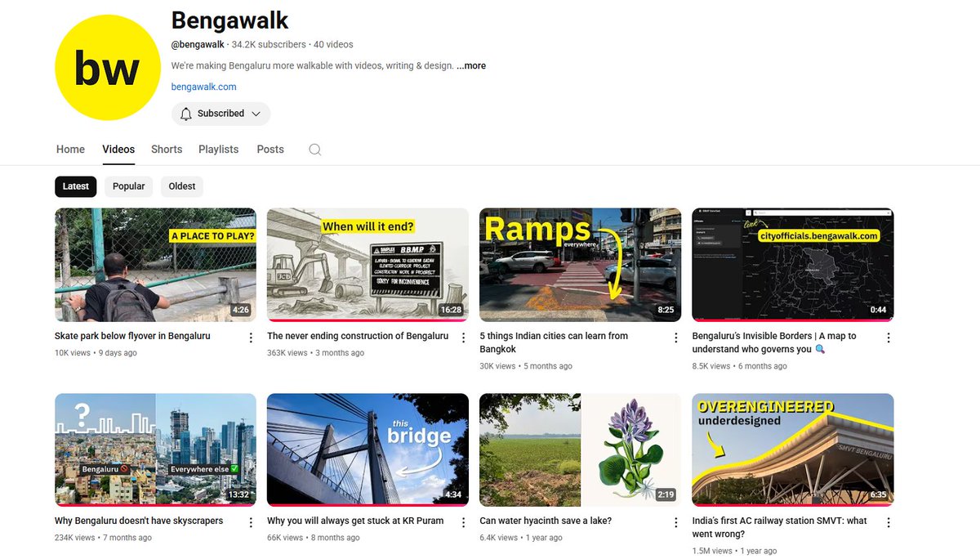Play the this bridge thumbnail

pos(367,449)
